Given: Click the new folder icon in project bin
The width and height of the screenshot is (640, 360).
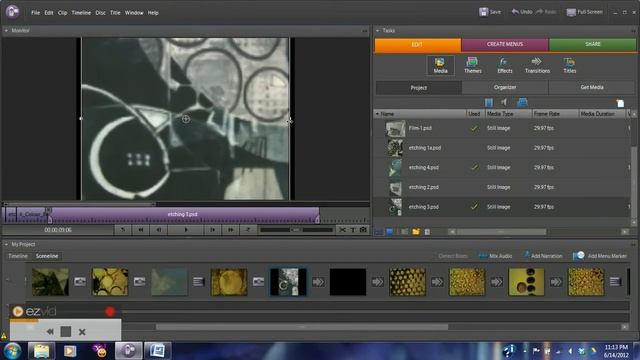Looking at the screenshot, I should [x=416, y=232].
